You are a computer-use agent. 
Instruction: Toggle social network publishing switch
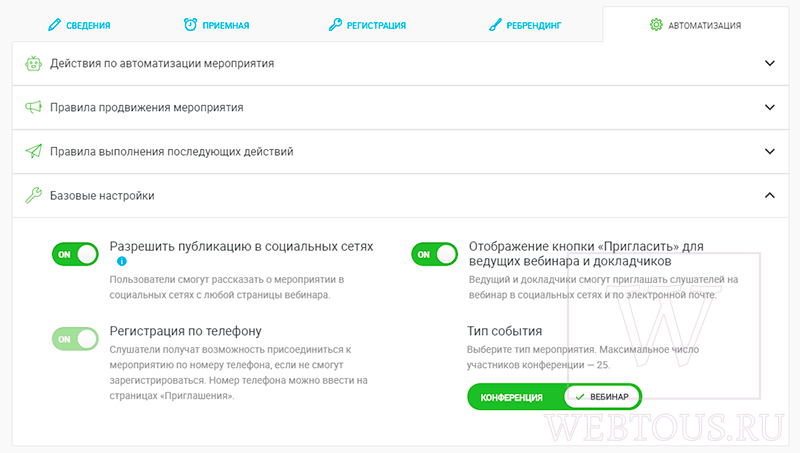pos(75,254)
